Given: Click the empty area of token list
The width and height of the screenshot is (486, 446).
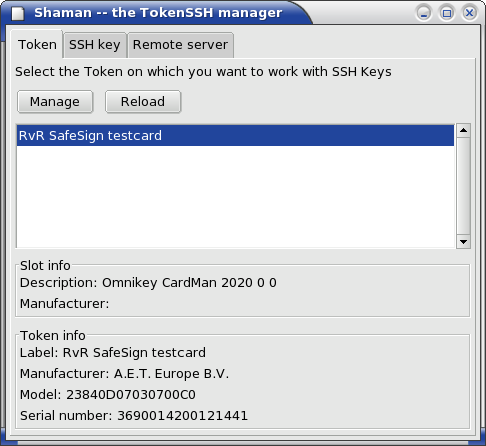Looking at the screenshot, I should 235,197.
